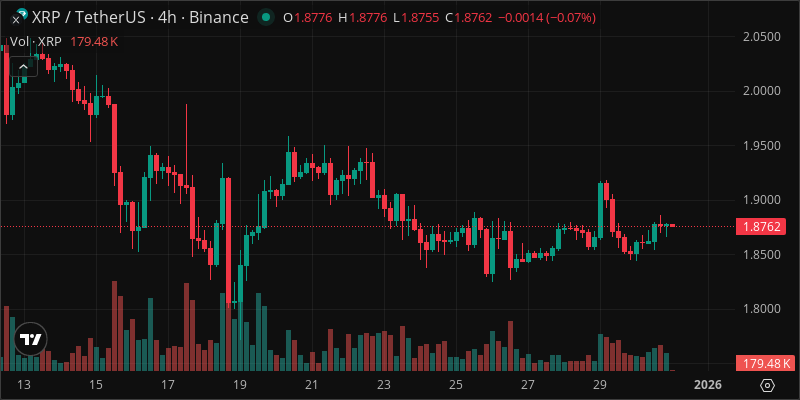Open chart settings gear icon
Viewport: 800px width, 400px height.
[x=768, y=385]
